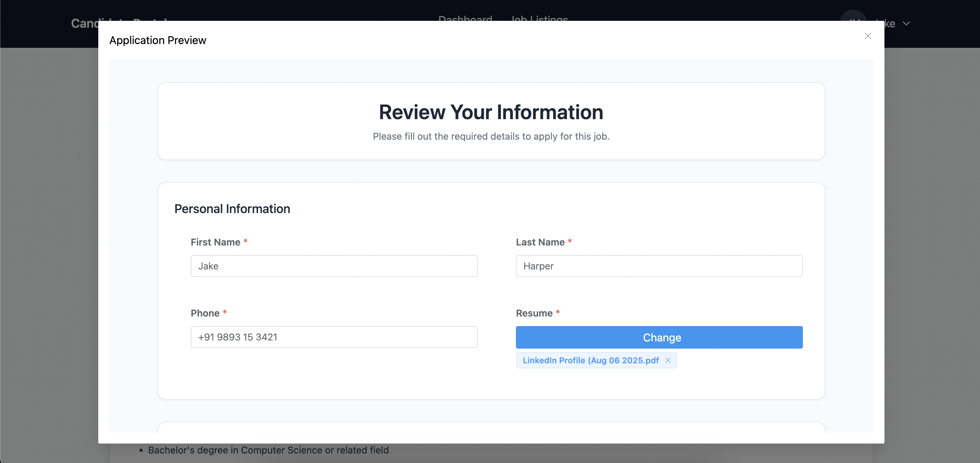Image resolution: width=980 pixels, height=463 pixels.
Task: Close the Application Preview dialog
Action: tap(867, 36)
